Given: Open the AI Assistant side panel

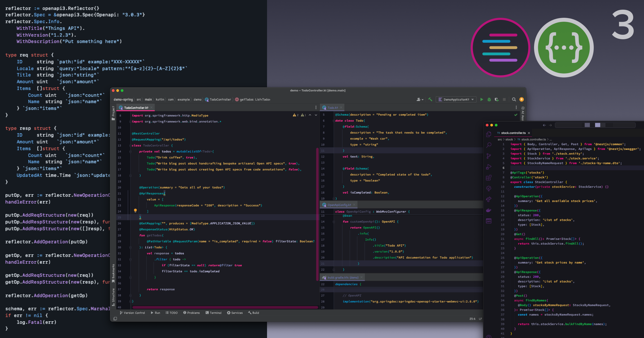Looking at the screenshot, I should 523,113.
